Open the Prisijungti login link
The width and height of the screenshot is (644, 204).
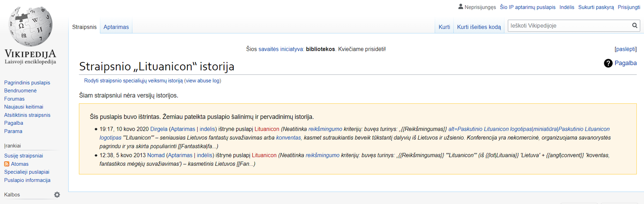[629, 7]
